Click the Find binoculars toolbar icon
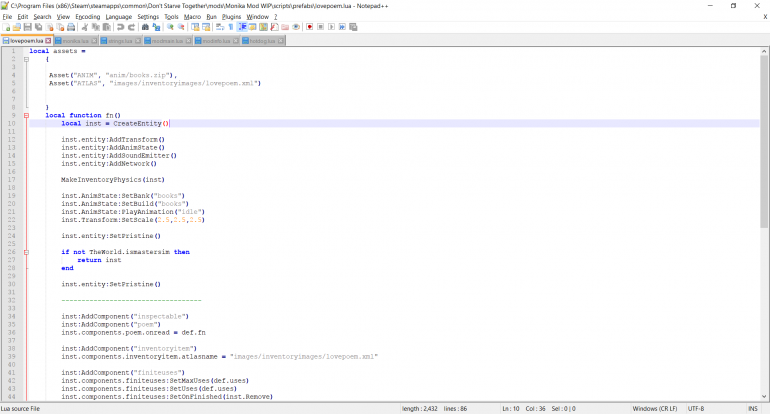 [x=144, y=27]
